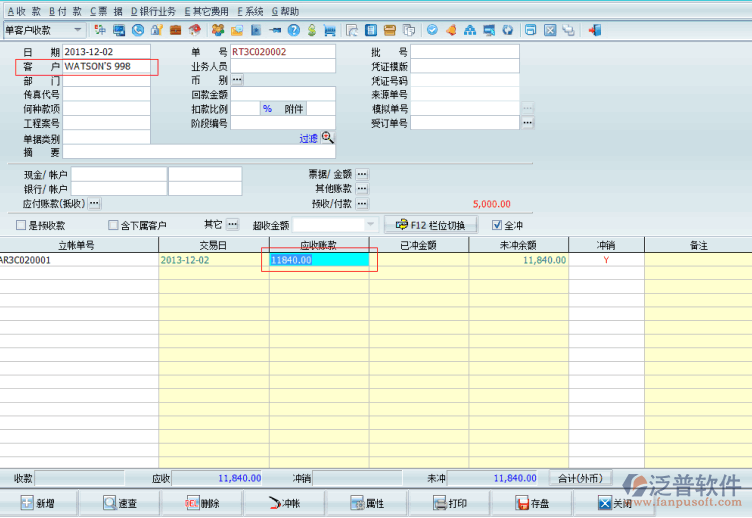
Task: Click the 速查 quick search button
Action: (118, 503)
